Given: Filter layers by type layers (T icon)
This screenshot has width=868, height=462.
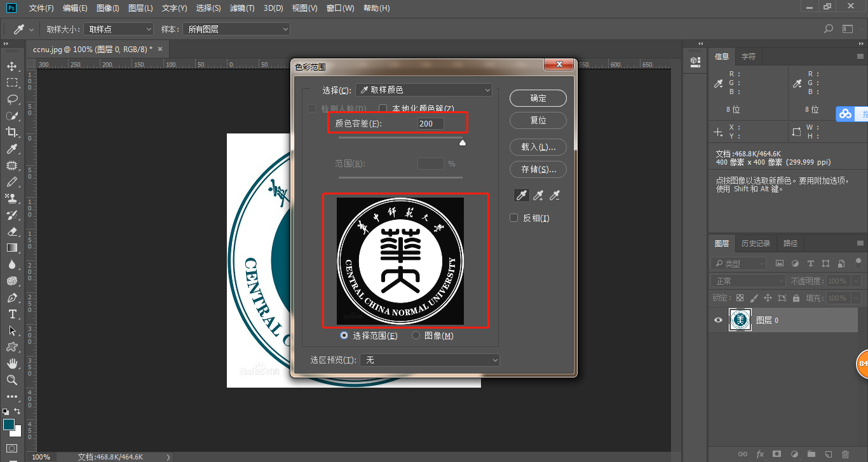Looking at the screenshot, I should click(x=810, y=263).
